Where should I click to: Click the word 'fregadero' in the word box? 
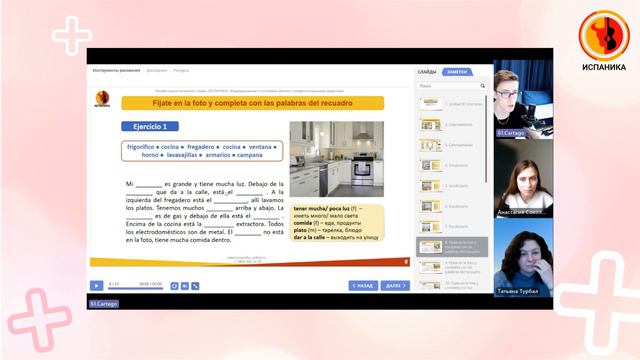coord(201,147)
